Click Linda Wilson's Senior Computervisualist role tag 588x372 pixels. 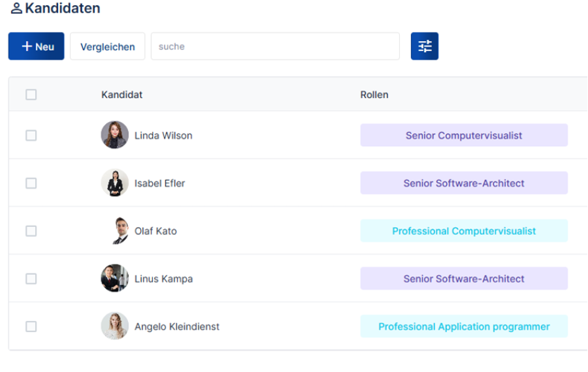[x=464, y=136]
